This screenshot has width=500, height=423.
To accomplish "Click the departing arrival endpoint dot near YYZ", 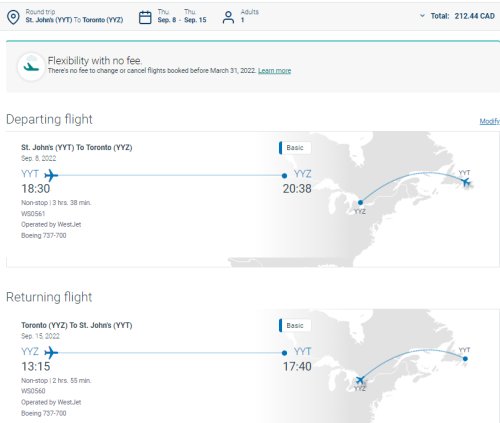I will (284, 176).
